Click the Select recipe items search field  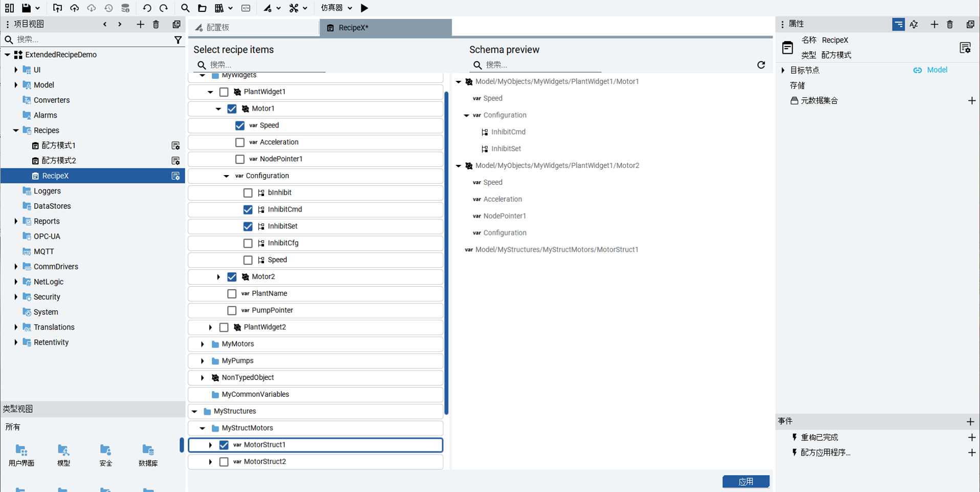coord(266,65)
